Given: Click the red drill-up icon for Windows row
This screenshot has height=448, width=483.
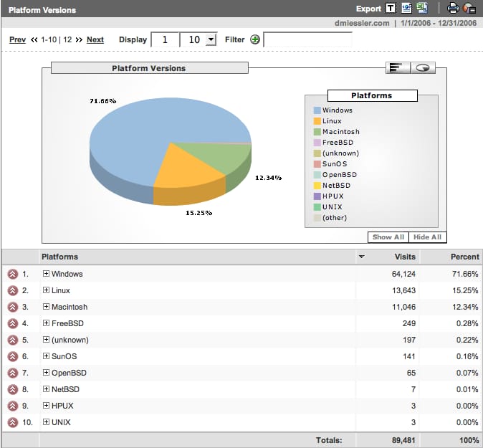Looking at the screenshot, I should [13, 274].
